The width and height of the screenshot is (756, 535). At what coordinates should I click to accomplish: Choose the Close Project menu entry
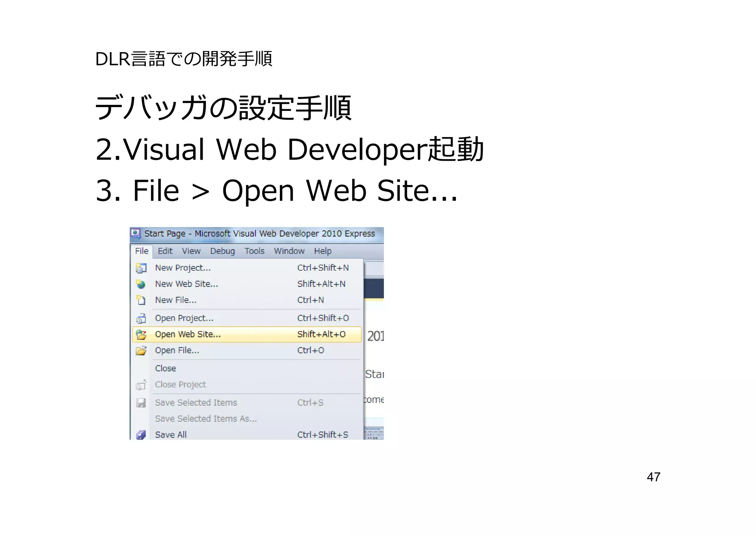[247, 385]
